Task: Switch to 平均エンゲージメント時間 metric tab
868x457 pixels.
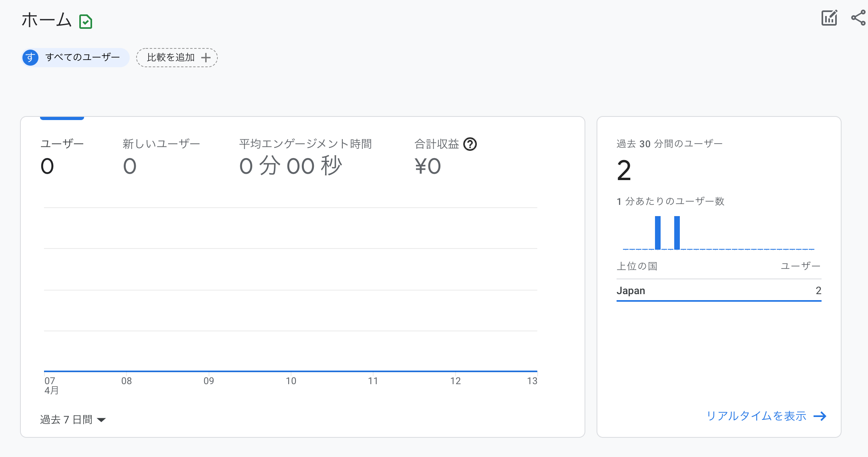Action: point(305,157)
